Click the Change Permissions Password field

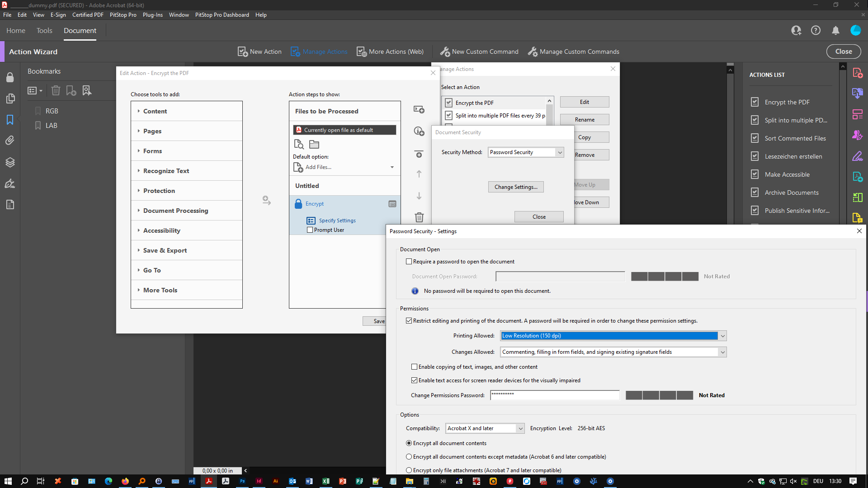tap(555, 395)
